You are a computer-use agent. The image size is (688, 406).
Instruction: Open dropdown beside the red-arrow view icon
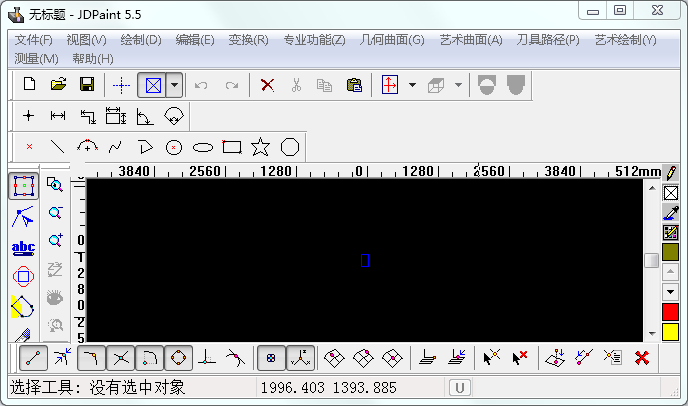pos(412,85)
